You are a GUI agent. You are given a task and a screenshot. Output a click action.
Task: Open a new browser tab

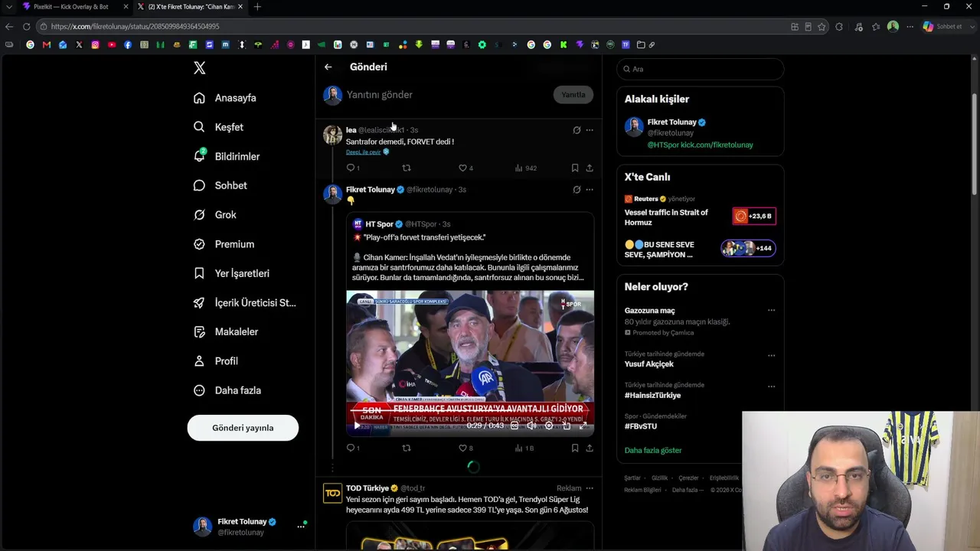click(x=257, y=7)
